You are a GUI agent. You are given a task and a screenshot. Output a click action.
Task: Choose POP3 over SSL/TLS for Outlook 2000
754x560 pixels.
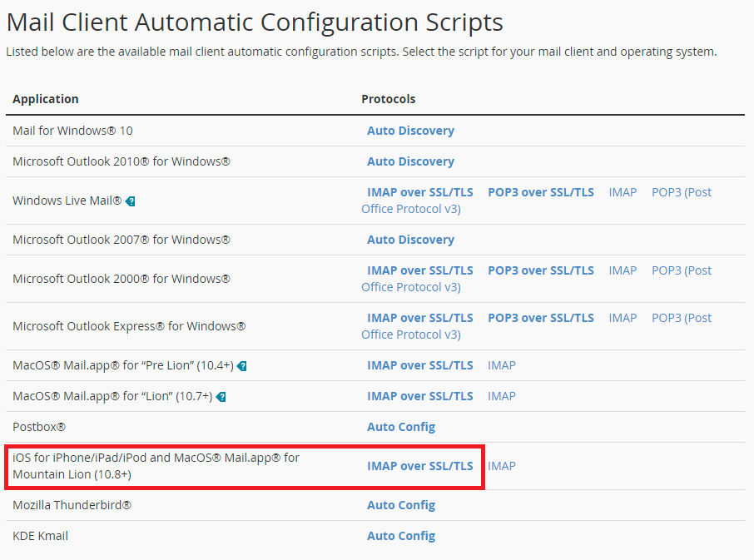pyautogui.click(x=540, y=270)
